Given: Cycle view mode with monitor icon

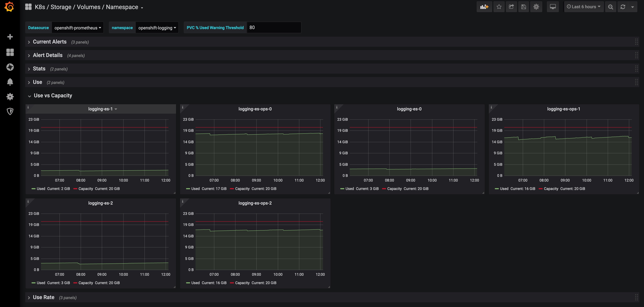Looking at the screenshot, I should point(552,7).
